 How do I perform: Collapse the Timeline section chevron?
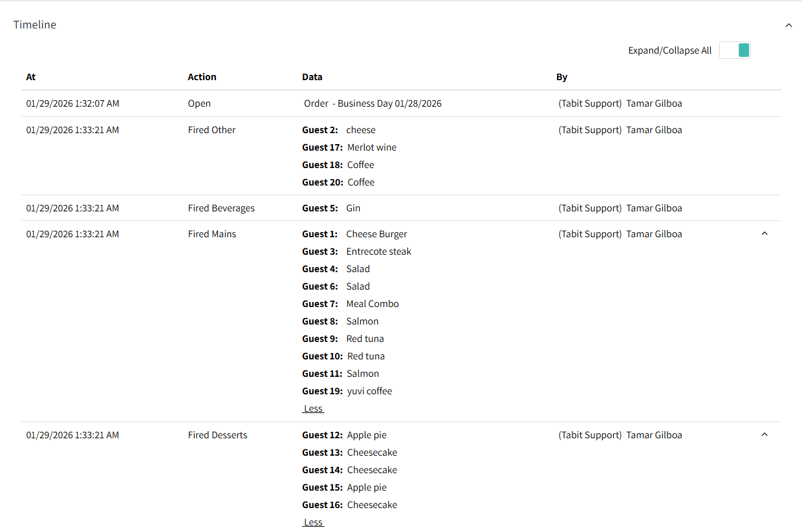(788, 25)
